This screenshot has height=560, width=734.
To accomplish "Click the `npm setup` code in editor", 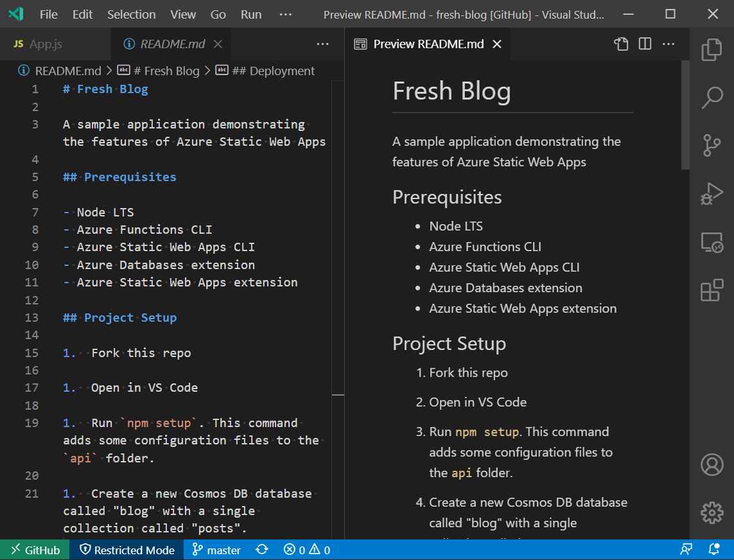I will click(159, 423).
